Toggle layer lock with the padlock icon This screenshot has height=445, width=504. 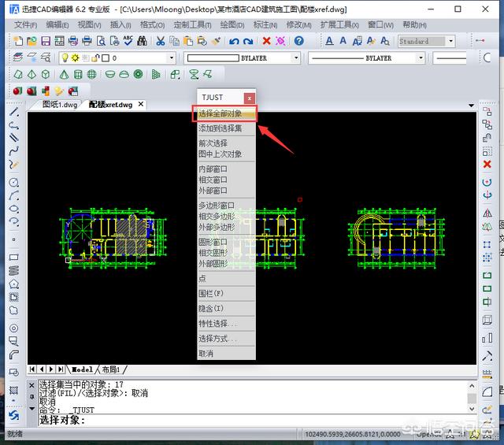click(95, 57)
